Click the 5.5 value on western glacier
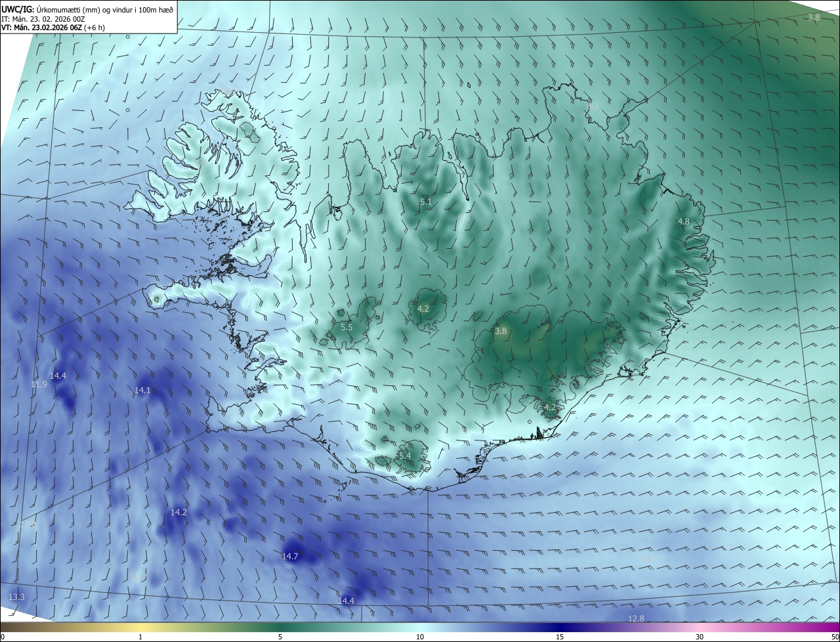 click(x=346, y=327)
